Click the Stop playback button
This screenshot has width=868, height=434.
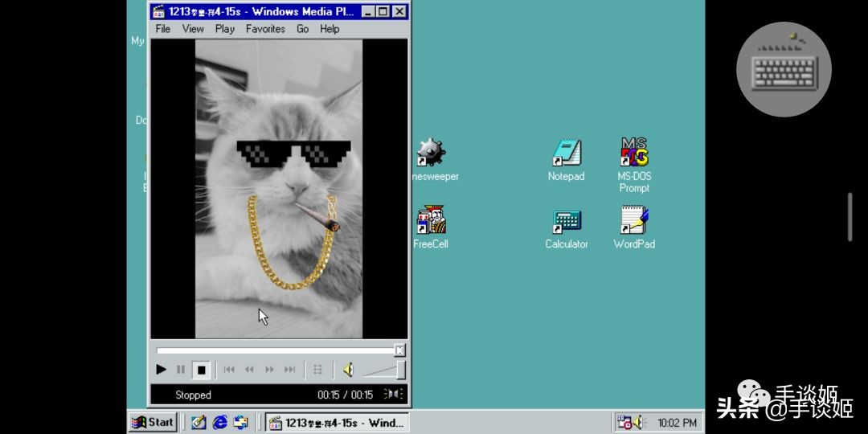pos(202,370)
